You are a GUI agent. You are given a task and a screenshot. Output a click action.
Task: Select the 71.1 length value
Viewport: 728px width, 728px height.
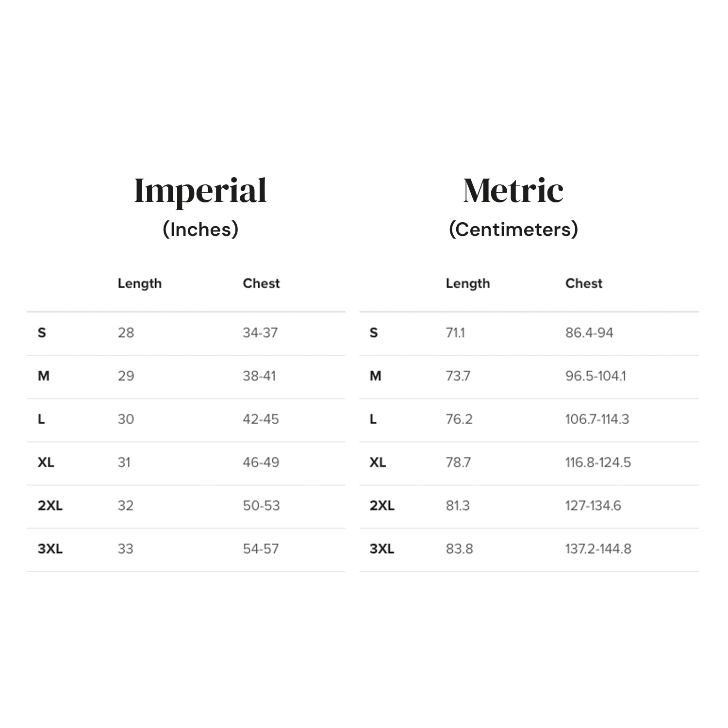[455, 333]
